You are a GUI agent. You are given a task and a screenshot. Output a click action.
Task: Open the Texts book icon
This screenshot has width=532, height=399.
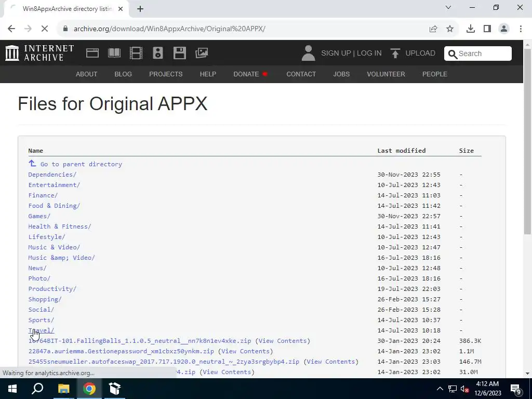pos(114,53)
